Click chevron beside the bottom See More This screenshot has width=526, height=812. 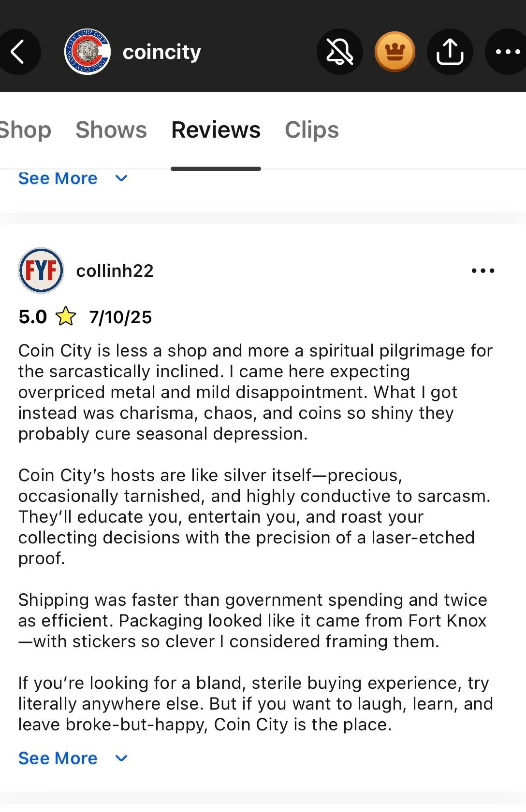pos(121,758)
